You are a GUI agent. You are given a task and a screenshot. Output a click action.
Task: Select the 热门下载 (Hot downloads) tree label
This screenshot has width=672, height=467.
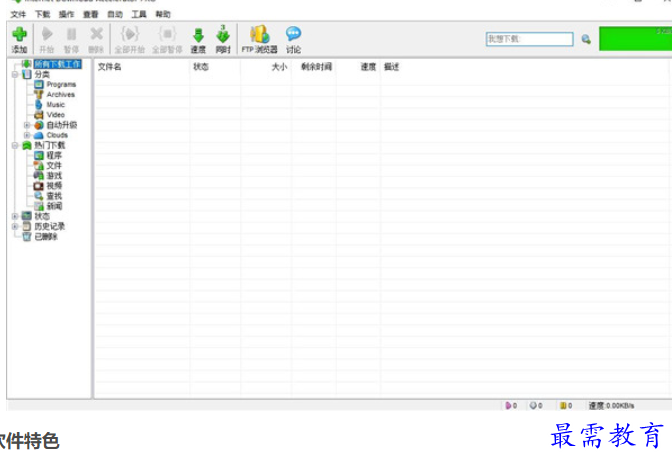tap(50, 146)
